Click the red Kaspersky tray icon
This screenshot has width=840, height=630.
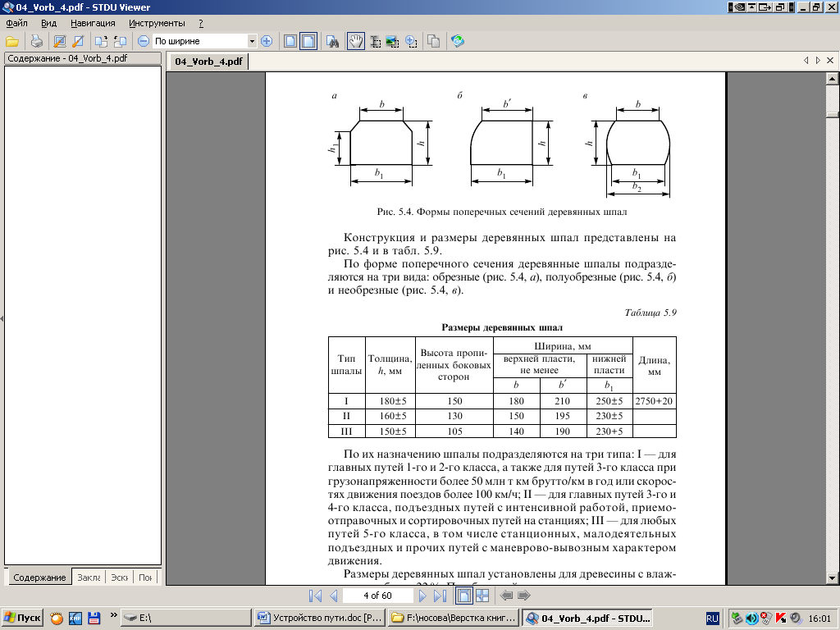[781, 619]
